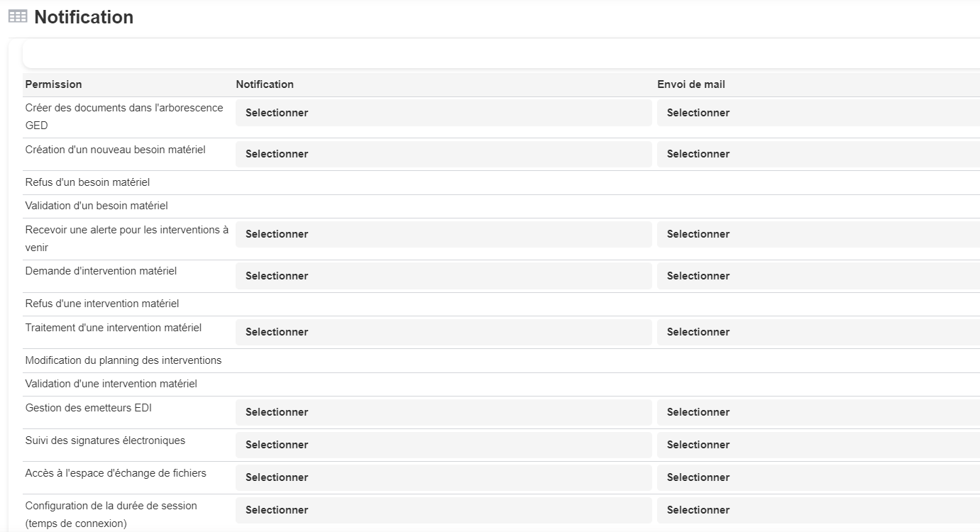This screenshot has width=980, height=532.
Task: Open Envoi de mail dropdown for Recevoir une alerte interventions
Action: [x=818, y=234]
